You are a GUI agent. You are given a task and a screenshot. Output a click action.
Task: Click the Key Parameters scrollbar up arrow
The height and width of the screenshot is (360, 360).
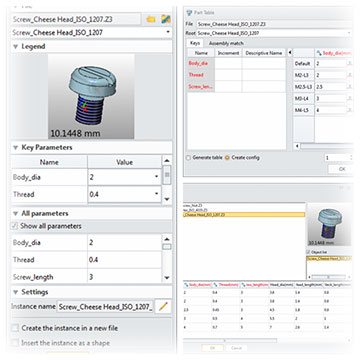coord(167,161)
